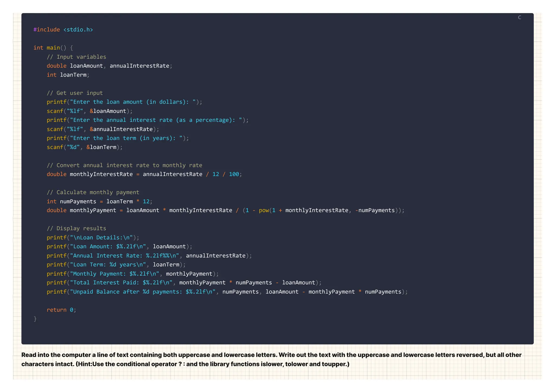Click the printf 'Loan Details' line
555x392 pixels.
pos(93,237)
